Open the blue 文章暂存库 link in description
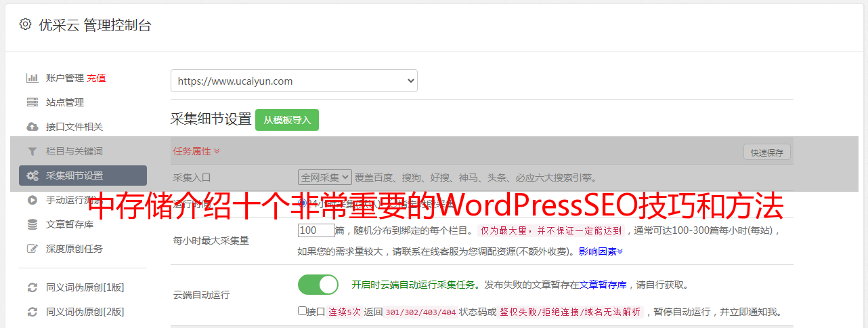Screen dimensions: 868x328 (603, 285)
